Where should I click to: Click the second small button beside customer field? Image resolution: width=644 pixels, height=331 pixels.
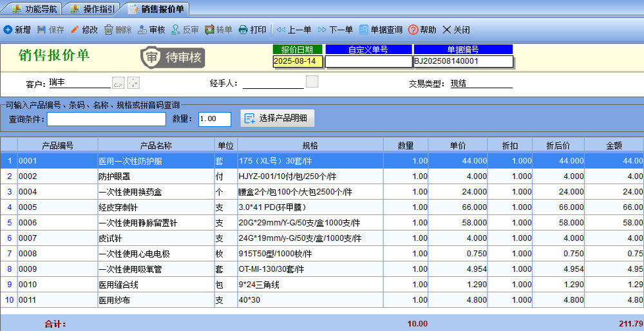click(x=133, y=82)
